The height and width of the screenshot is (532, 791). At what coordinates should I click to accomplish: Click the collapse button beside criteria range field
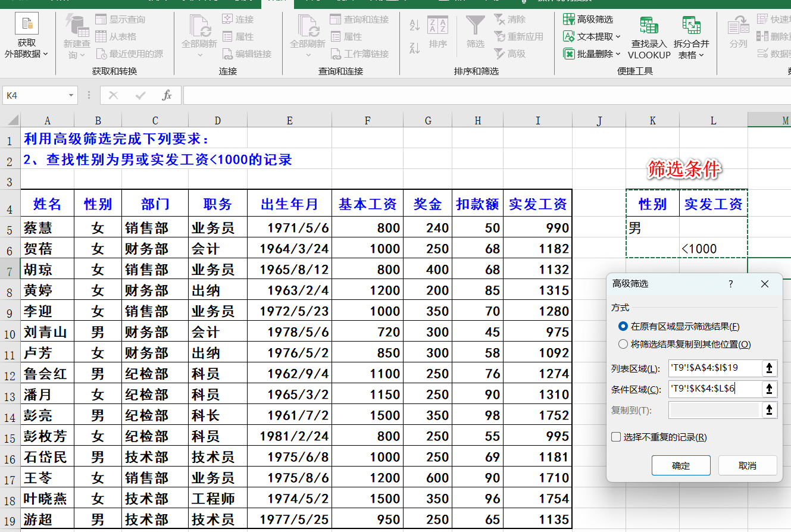click(770, 389)
